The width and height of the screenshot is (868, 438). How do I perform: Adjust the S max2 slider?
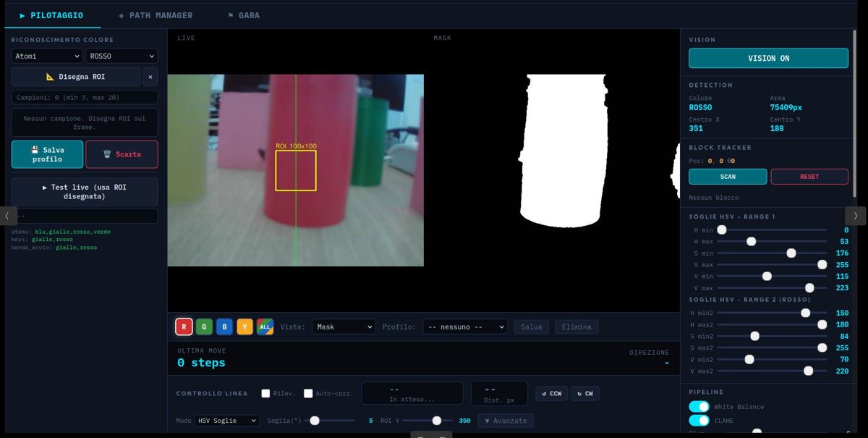(x=772, y=348)
